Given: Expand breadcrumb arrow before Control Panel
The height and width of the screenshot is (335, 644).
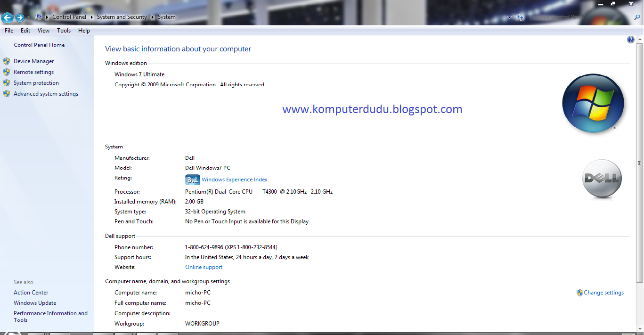Looking at the screenshot, I should coord(48,17).
